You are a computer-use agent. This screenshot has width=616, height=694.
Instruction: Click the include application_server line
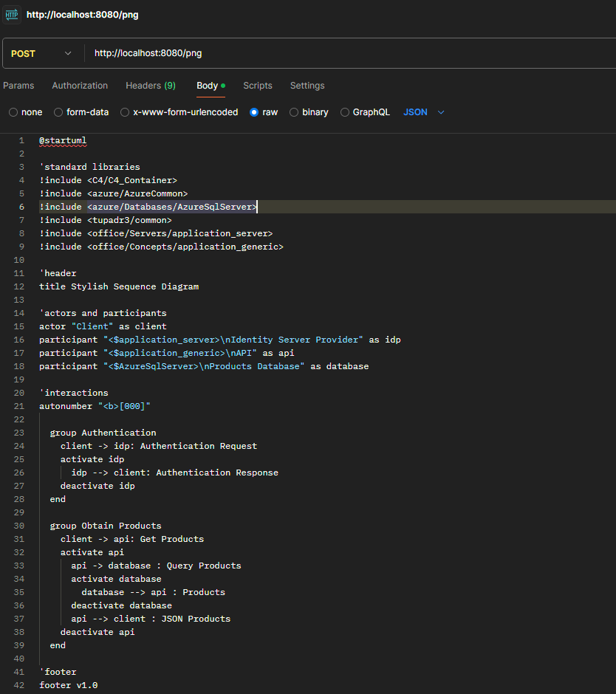(x=156, y=233)
